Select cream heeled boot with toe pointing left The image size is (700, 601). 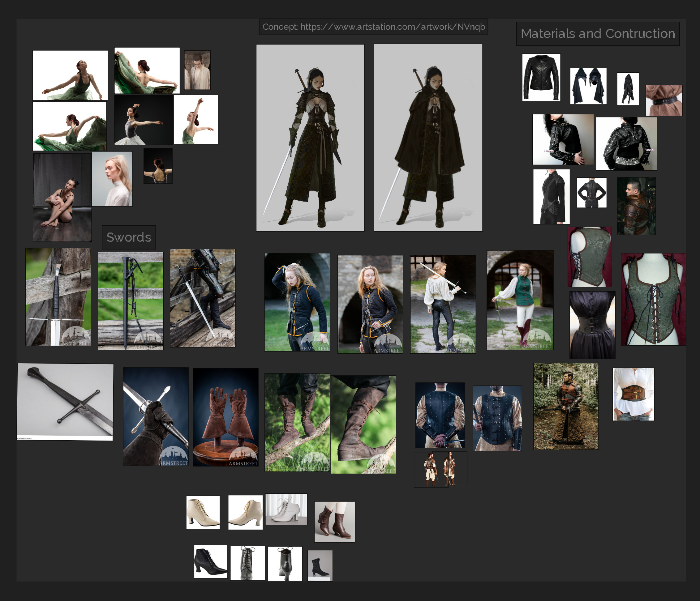(245, 513)
